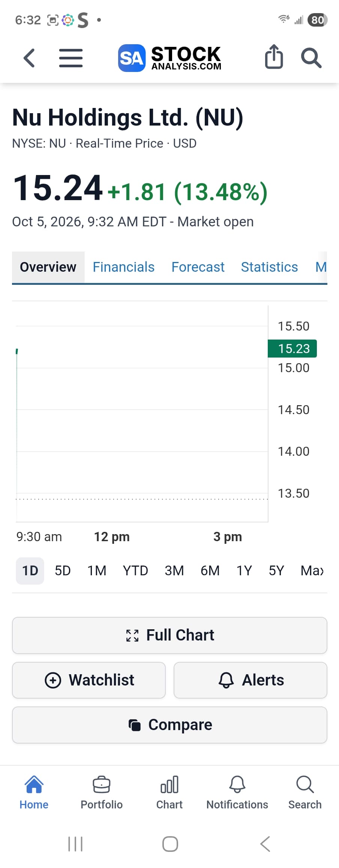Tap the back arrow in the header

[x=29, y=58]
